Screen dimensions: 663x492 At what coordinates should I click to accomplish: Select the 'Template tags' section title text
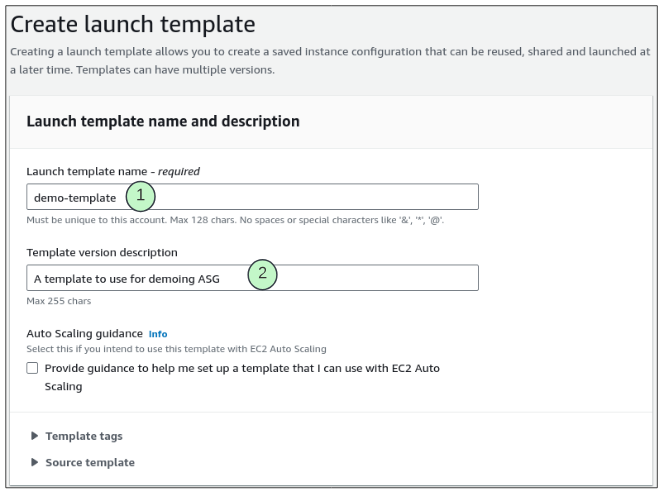coord(84,436)
